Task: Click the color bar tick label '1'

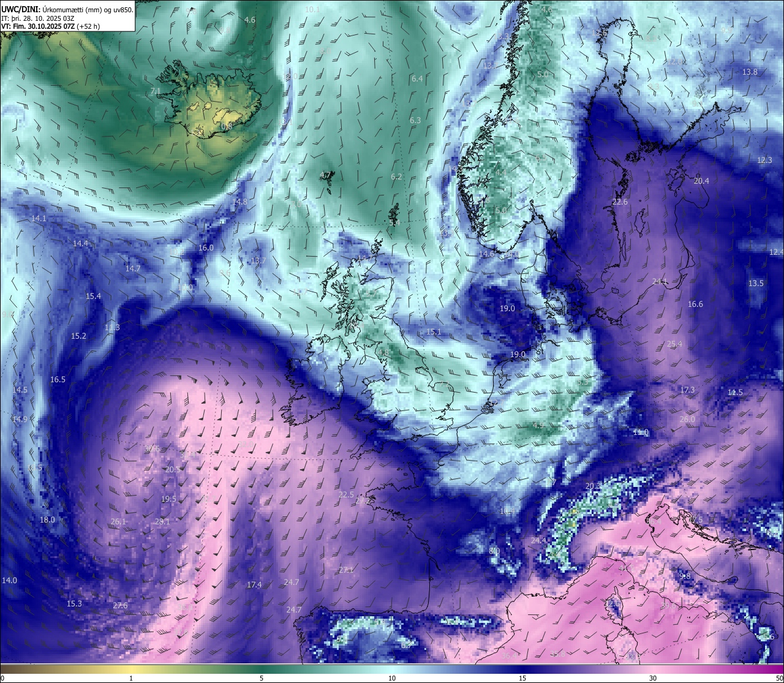Action: click(131, 678)
